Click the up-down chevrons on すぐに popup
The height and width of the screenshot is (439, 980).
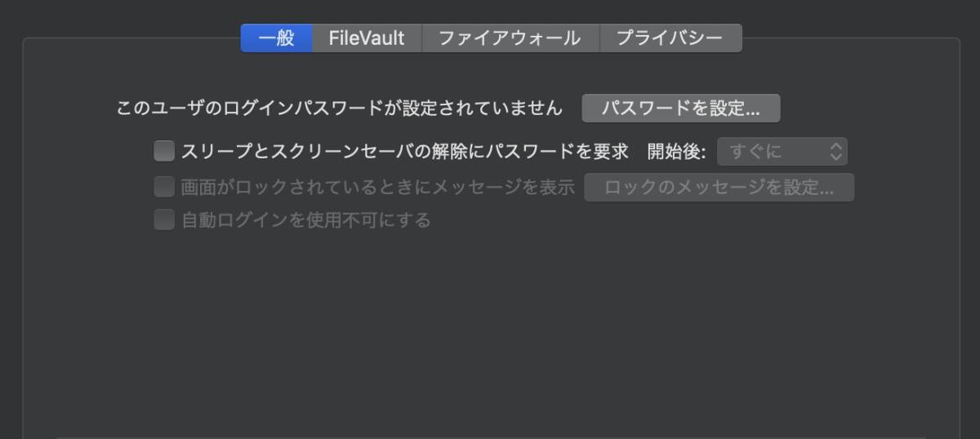[835, 151]
